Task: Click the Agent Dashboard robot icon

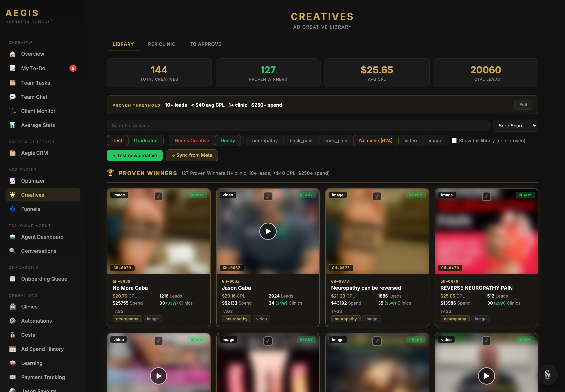Action: (13, 237)
